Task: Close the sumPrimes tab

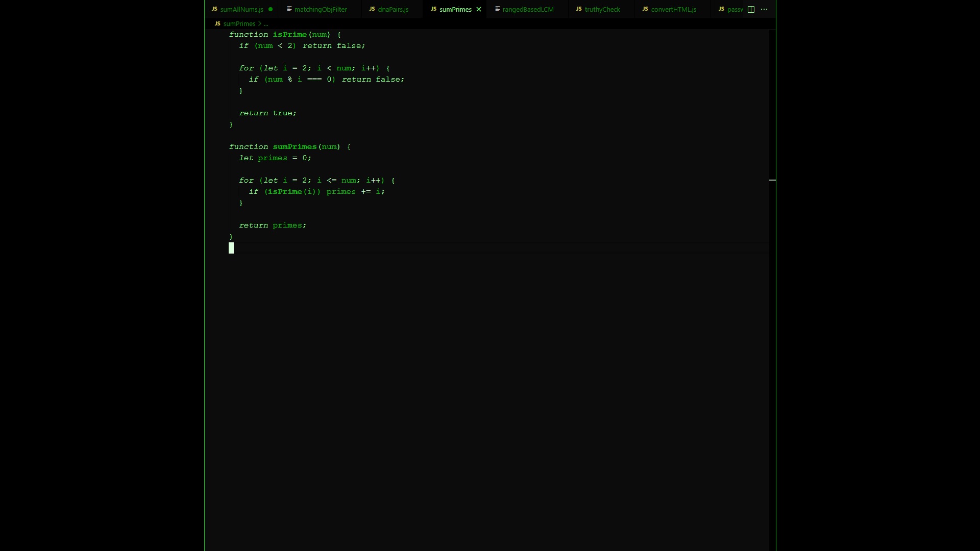Action: [479, 9]
